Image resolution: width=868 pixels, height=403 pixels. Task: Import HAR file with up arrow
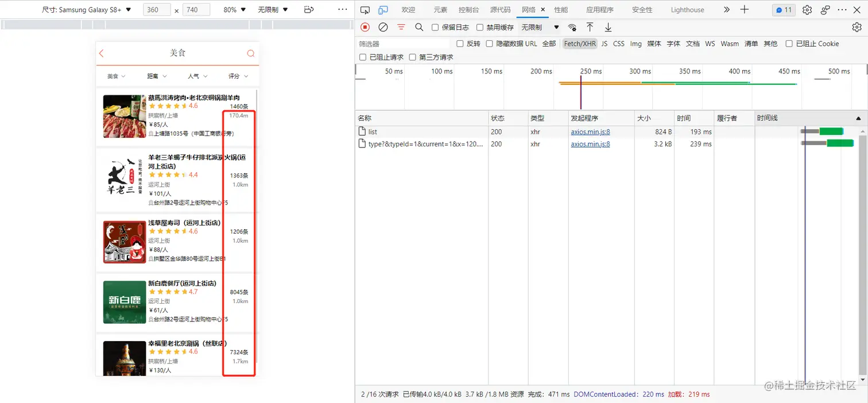[x=590, y=27]
